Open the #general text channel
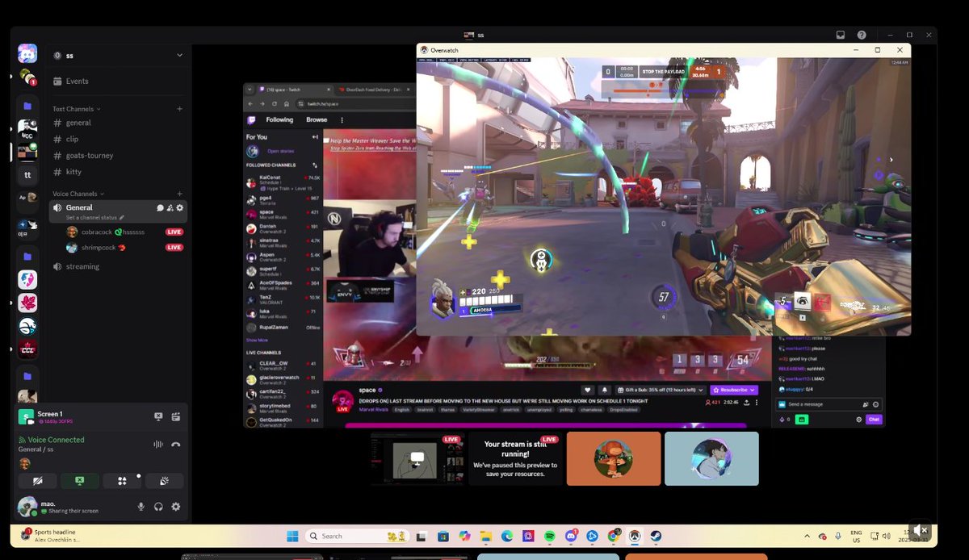The image size is (969, 560). click(x=79, y=123)
